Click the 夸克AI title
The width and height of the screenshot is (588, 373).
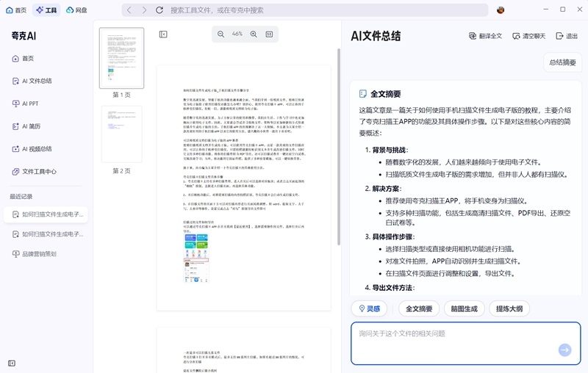(x=24, y=36)
